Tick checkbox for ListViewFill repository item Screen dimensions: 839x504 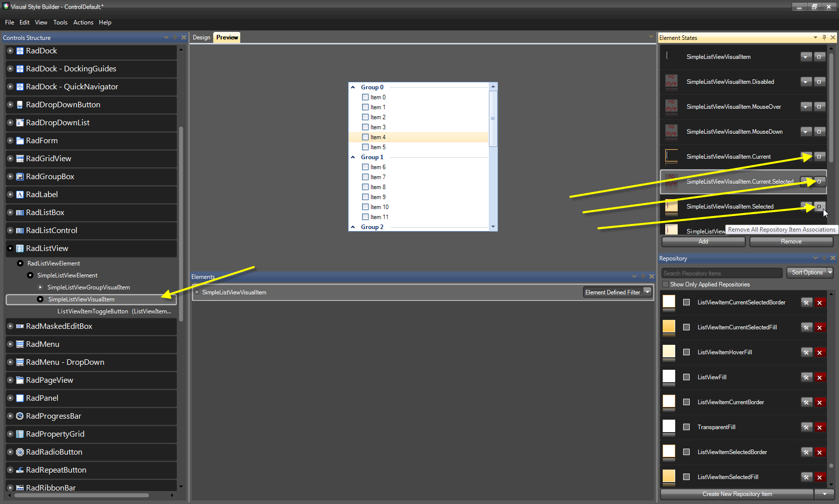[x=687, y=377]
